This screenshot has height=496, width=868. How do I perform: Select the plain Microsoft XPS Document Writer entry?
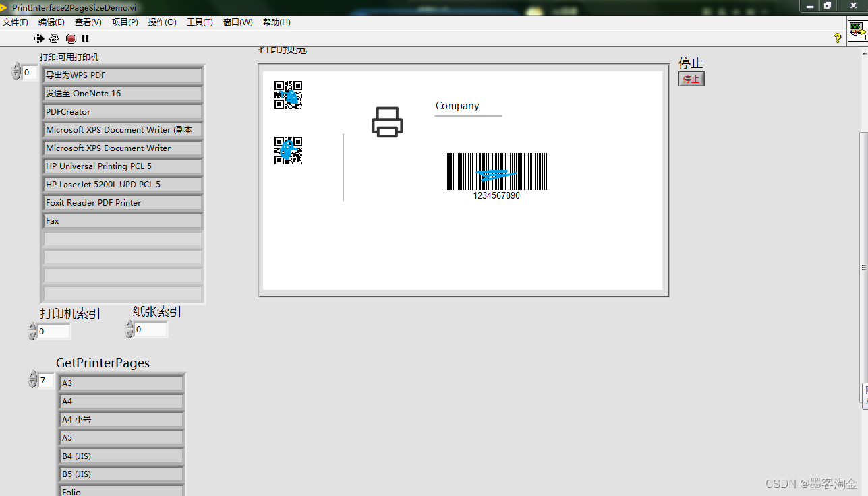point(123,148)
